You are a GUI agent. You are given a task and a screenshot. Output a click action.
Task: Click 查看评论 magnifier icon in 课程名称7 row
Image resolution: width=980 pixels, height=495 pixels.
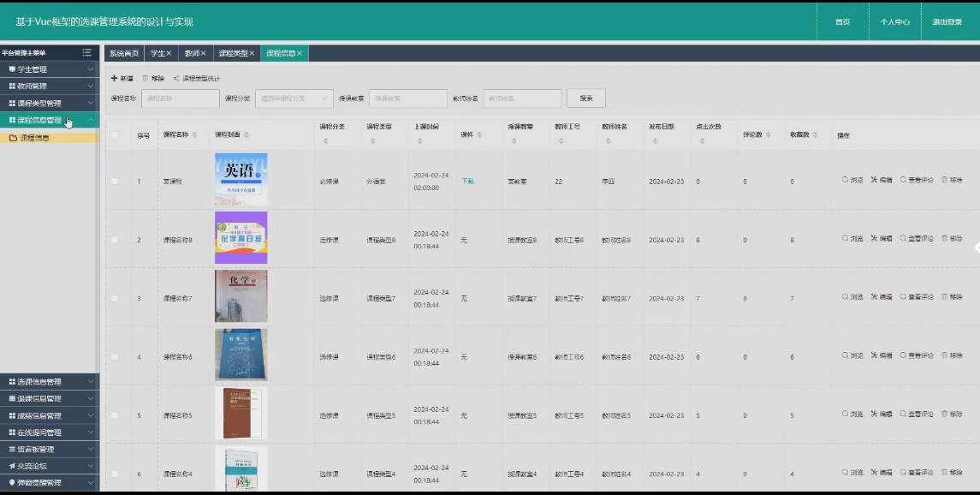tap(903, 297)
